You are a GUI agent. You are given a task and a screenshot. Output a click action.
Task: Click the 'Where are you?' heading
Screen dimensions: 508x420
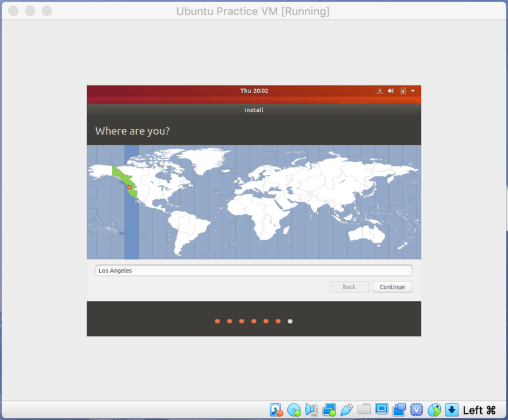pyautogui.click(x=132, y=131)
